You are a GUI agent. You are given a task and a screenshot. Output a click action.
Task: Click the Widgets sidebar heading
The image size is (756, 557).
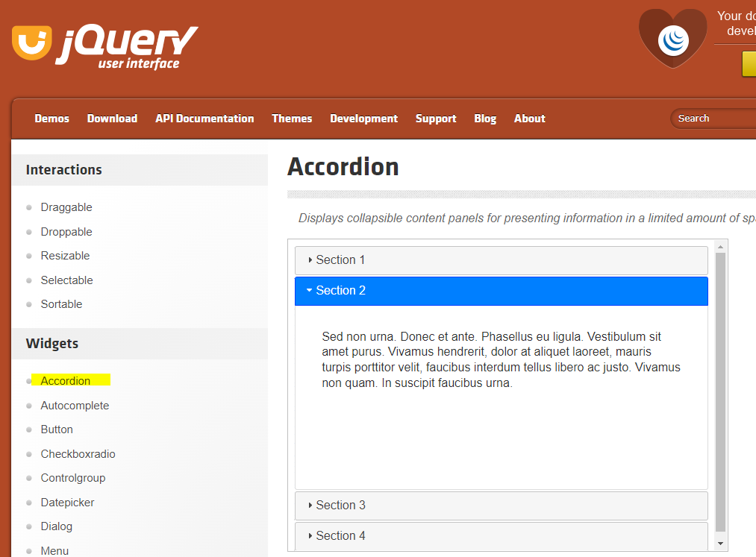[52, 344]
